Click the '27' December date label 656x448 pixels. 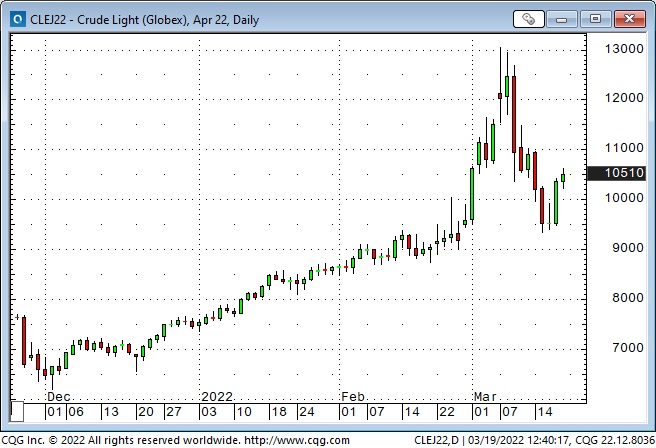[174, 412]
